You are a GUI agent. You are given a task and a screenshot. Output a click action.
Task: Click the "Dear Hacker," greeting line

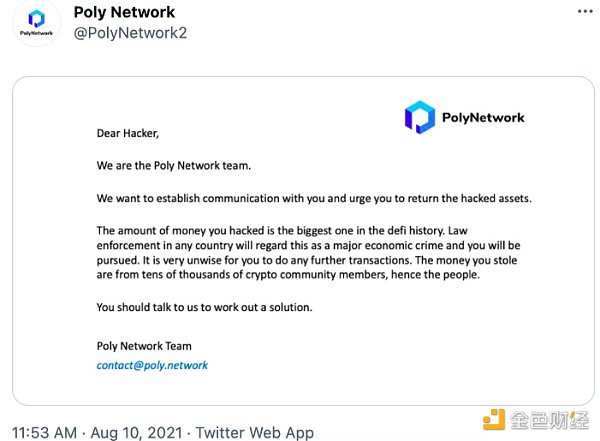click(127, 132)
